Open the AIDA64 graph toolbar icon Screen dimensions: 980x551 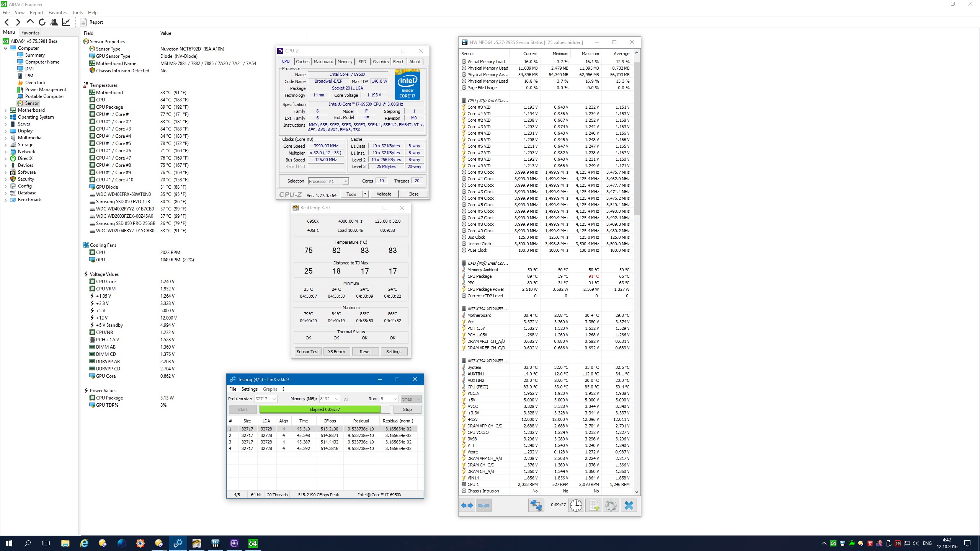pyautogui.click(x=66, y=22)
